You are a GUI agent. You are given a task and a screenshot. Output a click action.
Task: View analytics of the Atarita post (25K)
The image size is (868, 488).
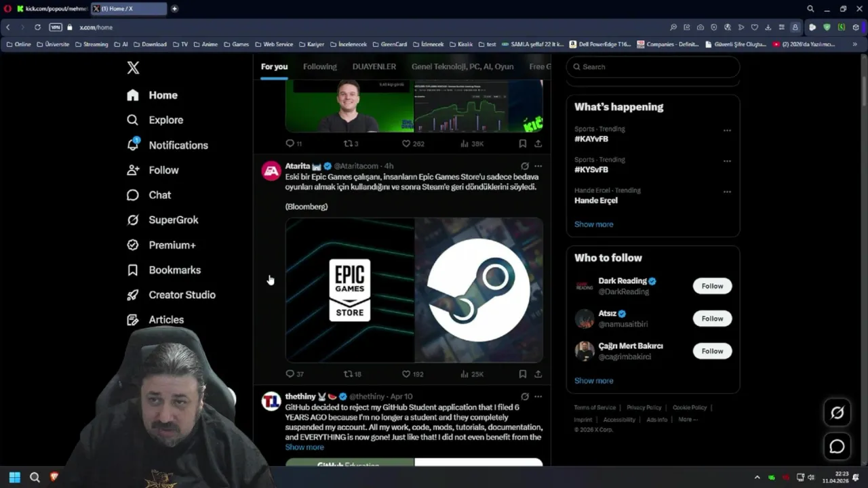[471, 374]
